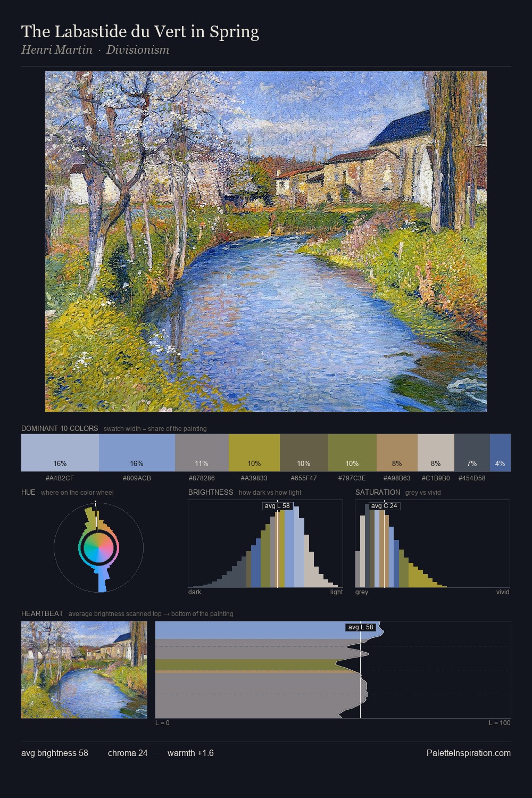Screen dimensions: 532x798
Task: Click the 'SATURATION' section heading
Action: 378,492
